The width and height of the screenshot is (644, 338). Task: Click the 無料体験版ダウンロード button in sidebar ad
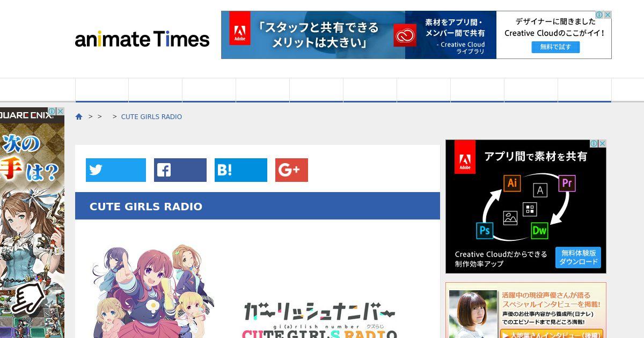pyautogui.click(x=578, y=258)
